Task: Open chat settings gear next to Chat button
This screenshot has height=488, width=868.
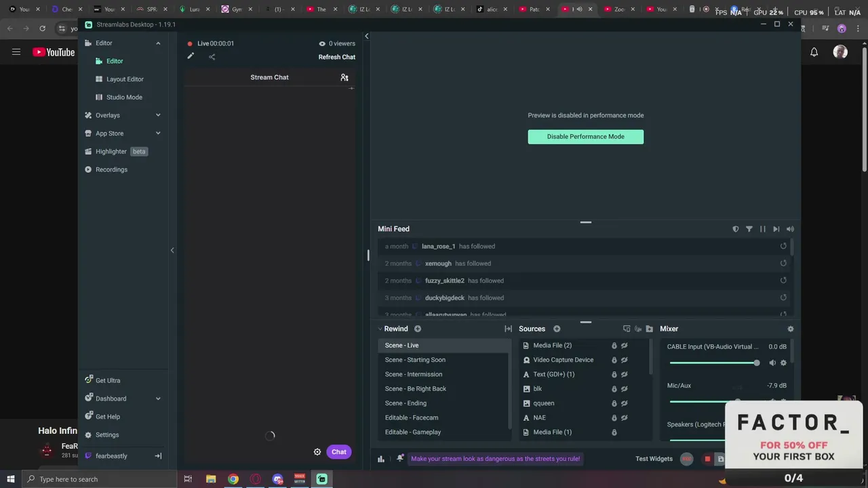Action: tap(317, 452)
